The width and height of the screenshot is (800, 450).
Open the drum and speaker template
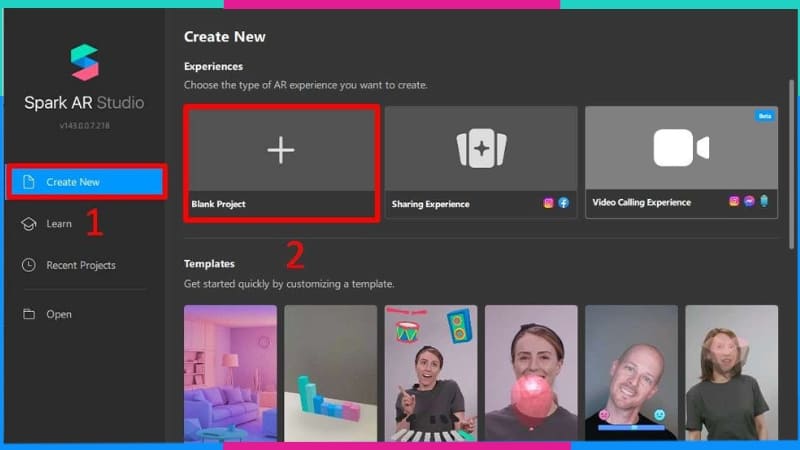pyautogui.click(x=431, y=373)
